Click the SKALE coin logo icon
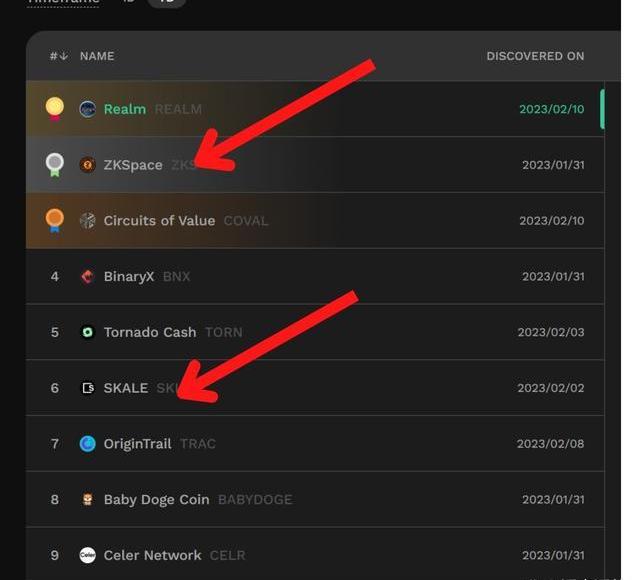Viewport: 640px width, 580px height. pyautogui.click(x=87, y=388)
